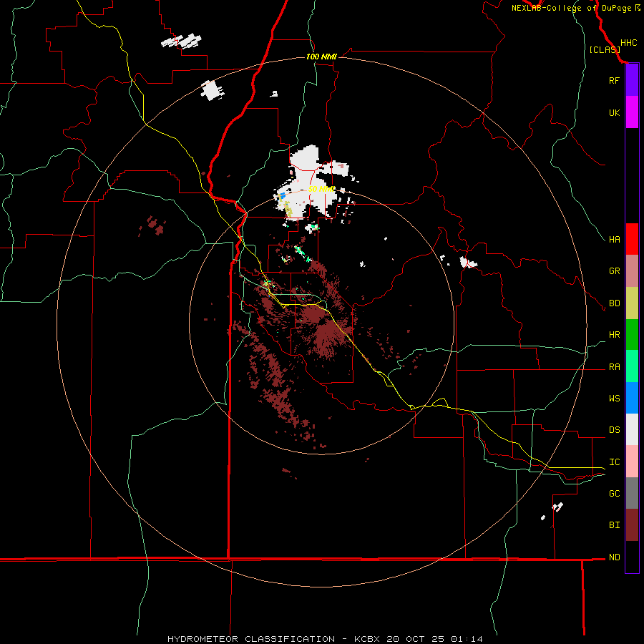Click the HA red legend swatch
This screenshot has height=644, width=644.
click(632, 239)
